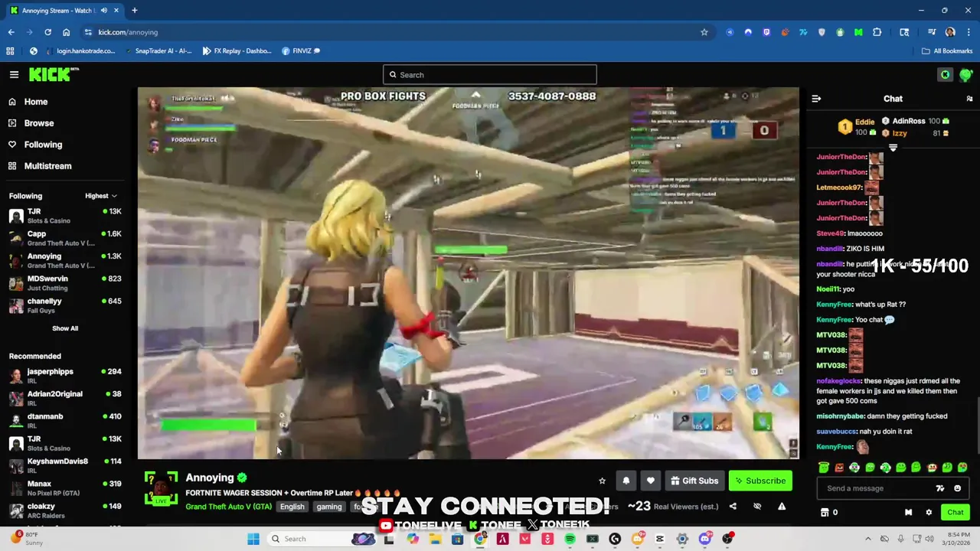Bookmark this page with star icon

point(704,32)
